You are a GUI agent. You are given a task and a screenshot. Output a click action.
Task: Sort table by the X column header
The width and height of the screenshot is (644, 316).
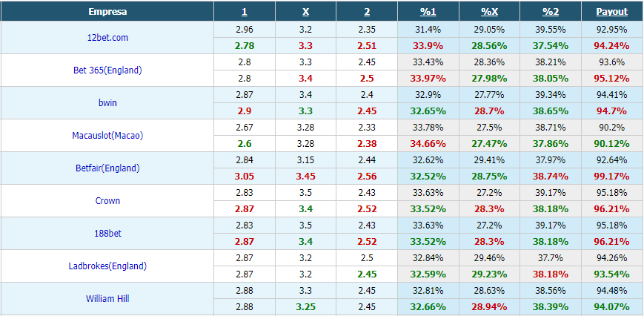305,12
